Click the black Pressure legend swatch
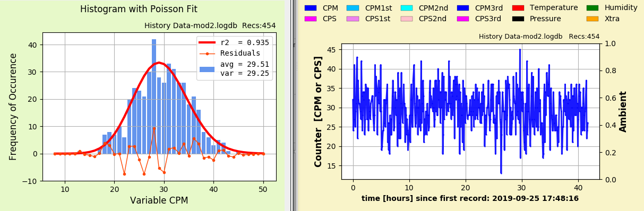Screen dimensions: 644x211 pos(518,19)
